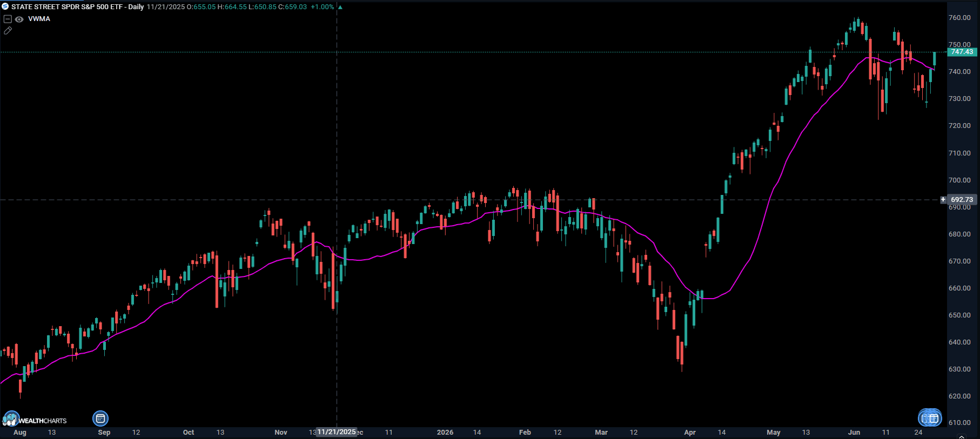Click the Feb label on time axis

point(525,433)
